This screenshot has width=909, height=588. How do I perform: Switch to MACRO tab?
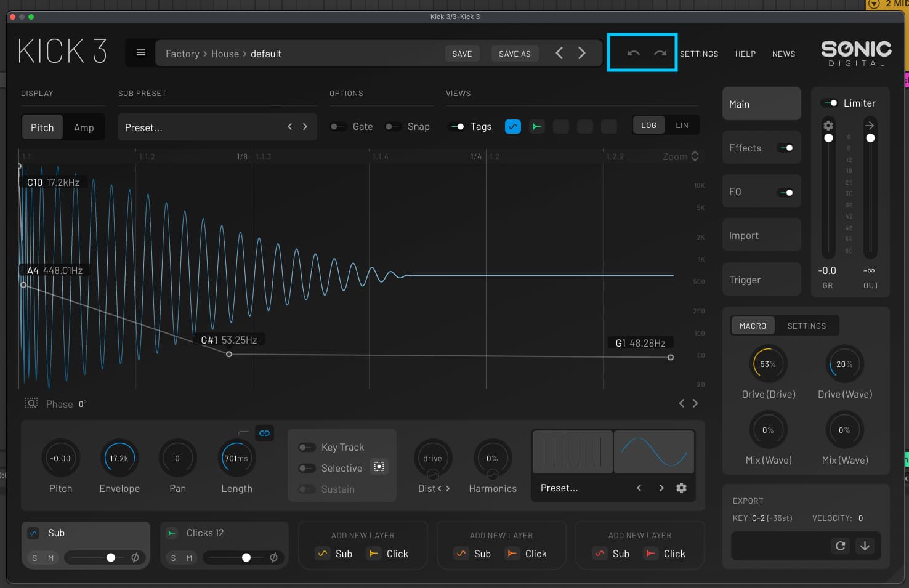pyautogui.click(x=753, y=326)
